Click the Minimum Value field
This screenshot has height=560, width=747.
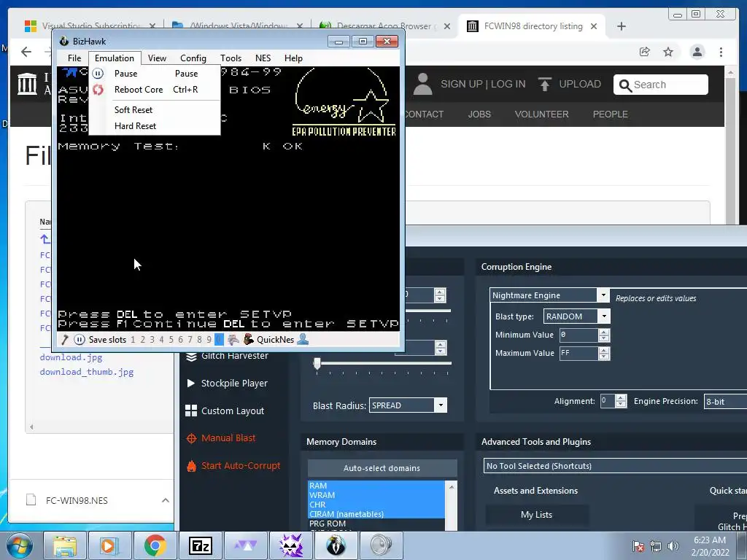tap(578, 335)
